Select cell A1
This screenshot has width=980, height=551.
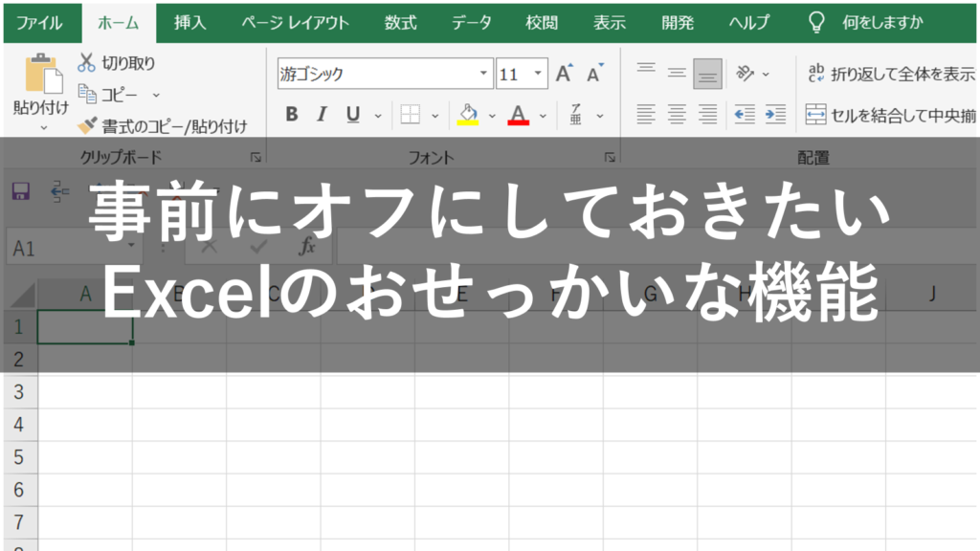coord(85,327)
